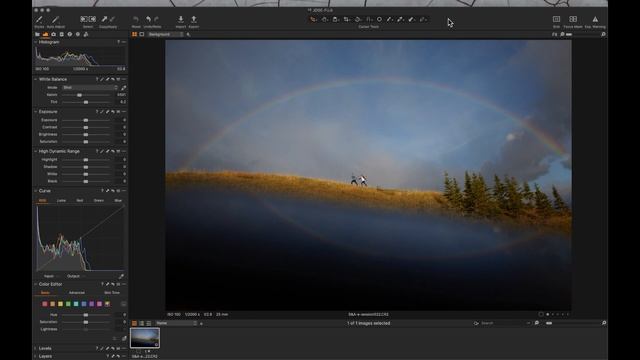Adjust the Shadow slider in HDR panel

pos(86,167)
